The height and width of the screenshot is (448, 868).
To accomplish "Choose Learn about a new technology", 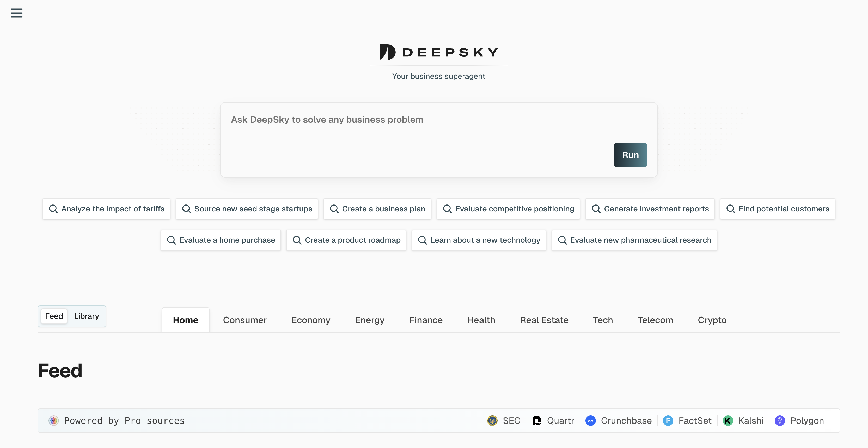I will coord(479,240).
